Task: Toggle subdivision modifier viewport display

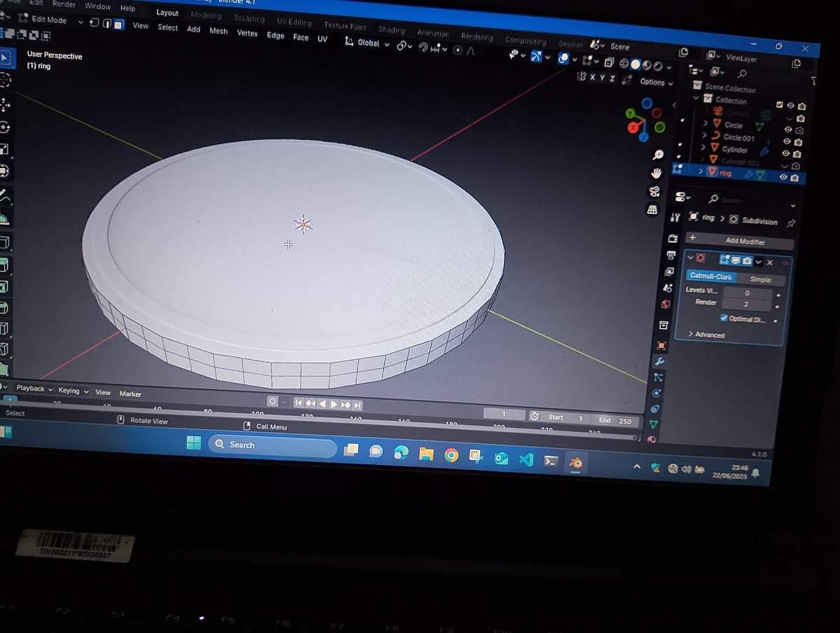Action: (x=736, y=260)
